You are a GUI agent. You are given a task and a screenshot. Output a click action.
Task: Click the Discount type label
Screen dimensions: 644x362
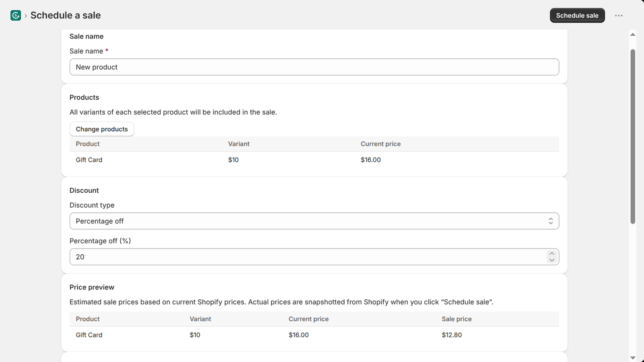tap(92, 205)
